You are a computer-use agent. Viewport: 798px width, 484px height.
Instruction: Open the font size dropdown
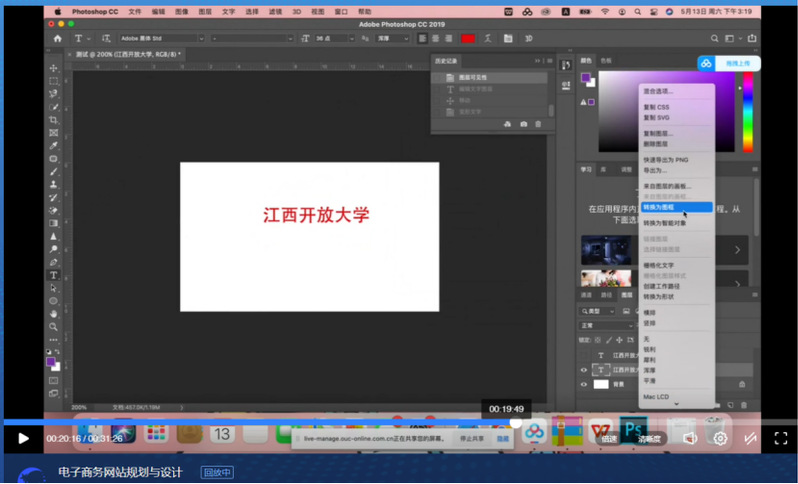[x=334, y=38]
